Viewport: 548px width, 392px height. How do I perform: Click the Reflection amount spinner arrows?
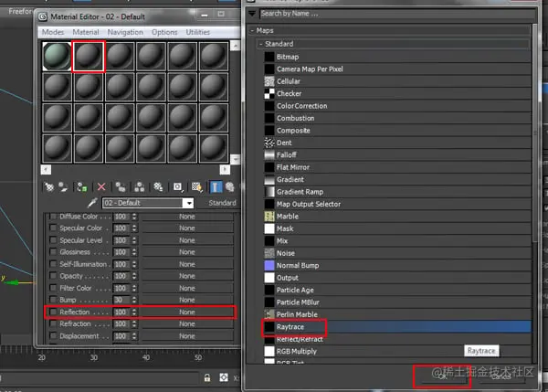134,312
